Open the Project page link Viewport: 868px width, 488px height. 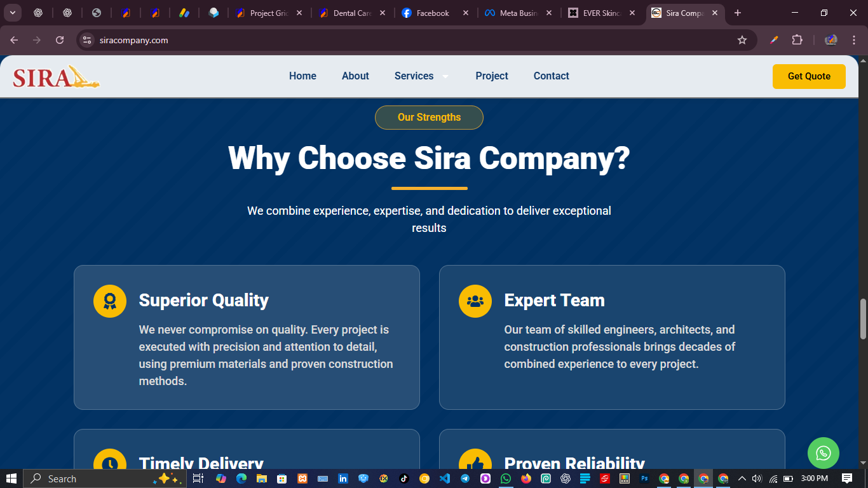(x=492, y=76)
